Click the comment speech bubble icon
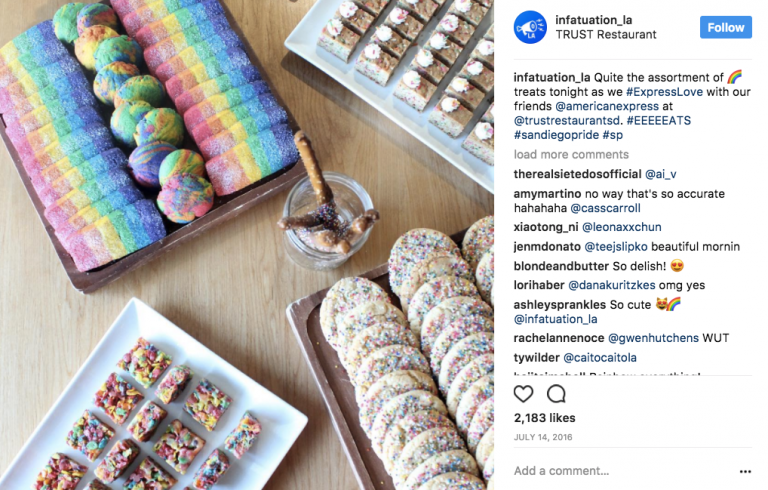The width and height of the screenshot is (768, 490). 556,393
